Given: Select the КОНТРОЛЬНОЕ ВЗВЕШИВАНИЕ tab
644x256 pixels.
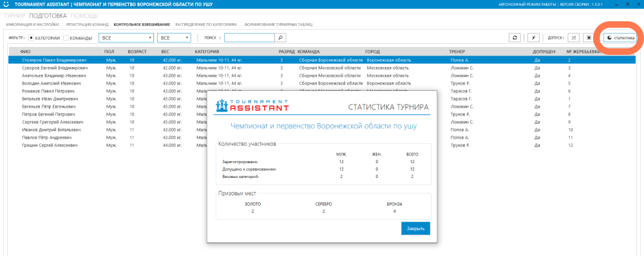Looking at the screenshot, I should tap(142, 25).
